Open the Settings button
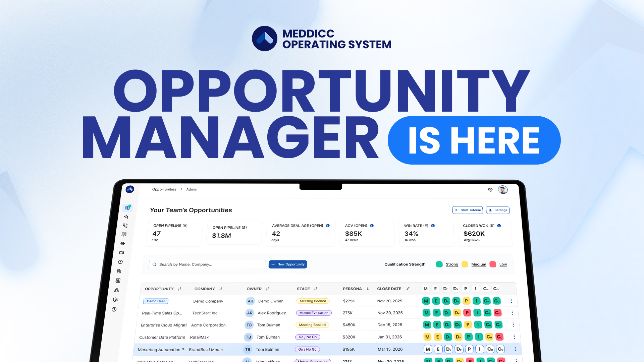The width and height of the screenshot is (644, 362). coord(498,210)
